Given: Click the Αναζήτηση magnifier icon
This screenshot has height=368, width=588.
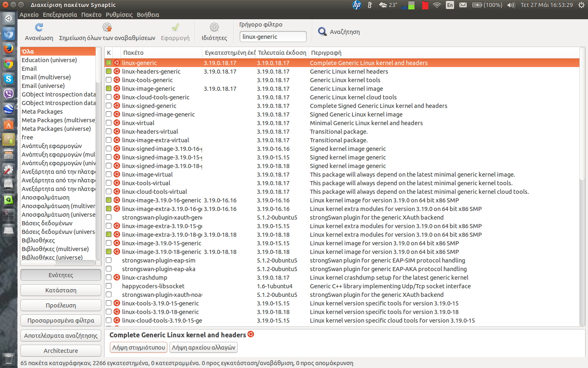Looking at the screenshot, I should (x=322, y=31).
